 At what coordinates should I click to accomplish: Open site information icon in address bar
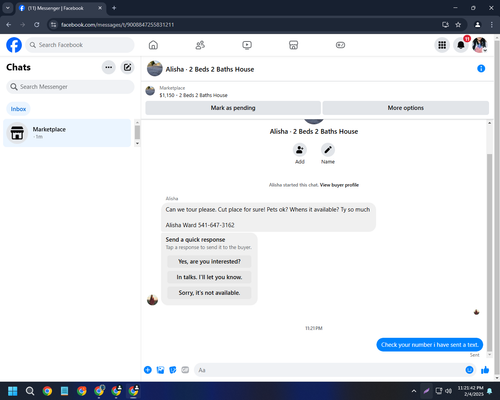click(x=53, y=25)
